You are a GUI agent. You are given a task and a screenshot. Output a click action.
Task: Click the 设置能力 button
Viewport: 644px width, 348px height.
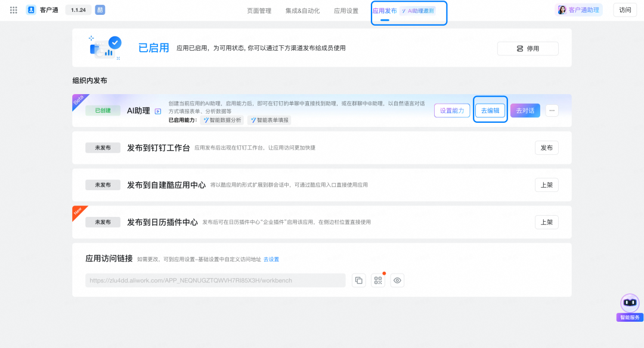point(452,110)
